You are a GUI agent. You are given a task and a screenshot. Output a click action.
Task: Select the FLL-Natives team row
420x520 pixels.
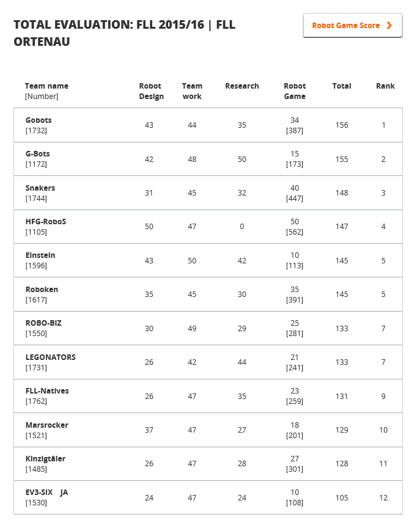pos(47,391)
